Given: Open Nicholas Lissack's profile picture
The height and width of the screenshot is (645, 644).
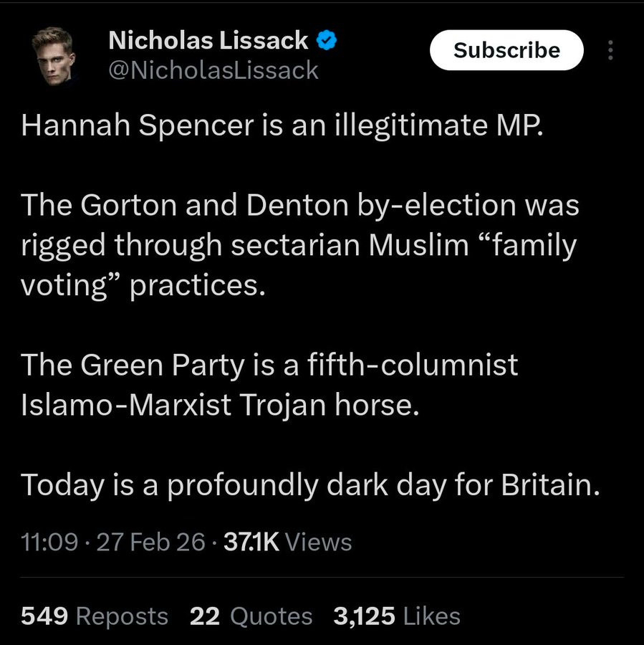Looking at the screenshot, I should click(54, 55).
